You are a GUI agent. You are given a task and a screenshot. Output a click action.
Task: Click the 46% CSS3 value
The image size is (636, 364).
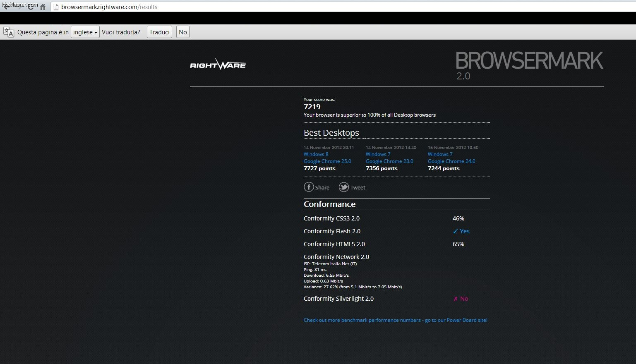458,218
